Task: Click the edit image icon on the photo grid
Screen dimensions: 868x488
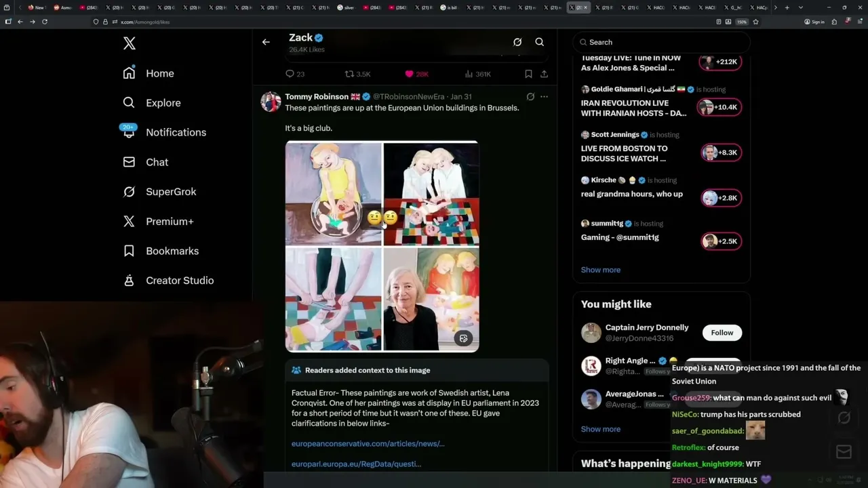Action: point(463,338)
